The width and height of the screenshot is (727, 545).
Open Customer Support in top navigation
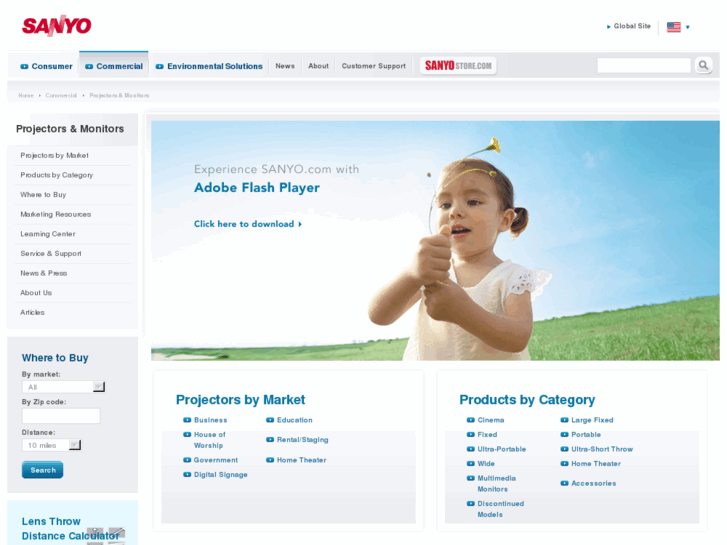point(374,66)
